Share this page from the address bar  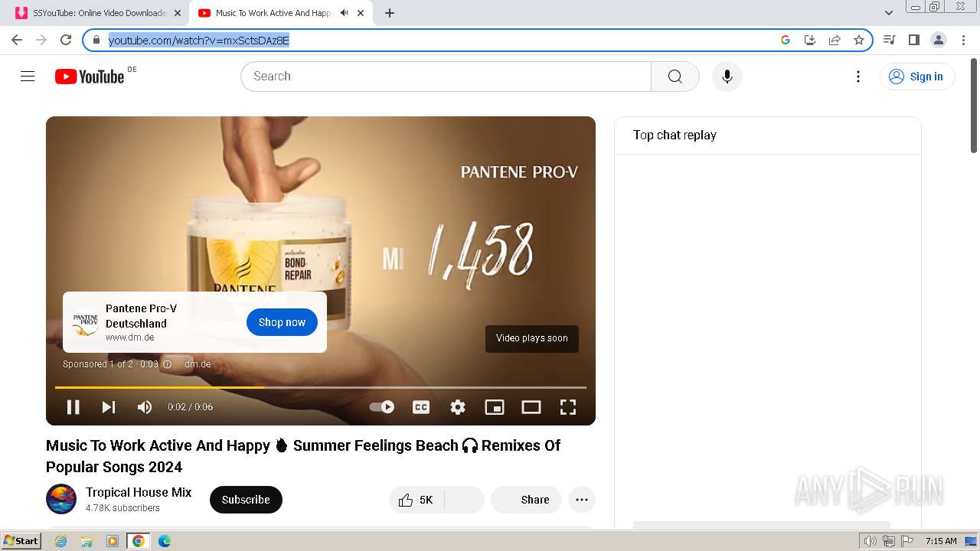click(835, 40)
